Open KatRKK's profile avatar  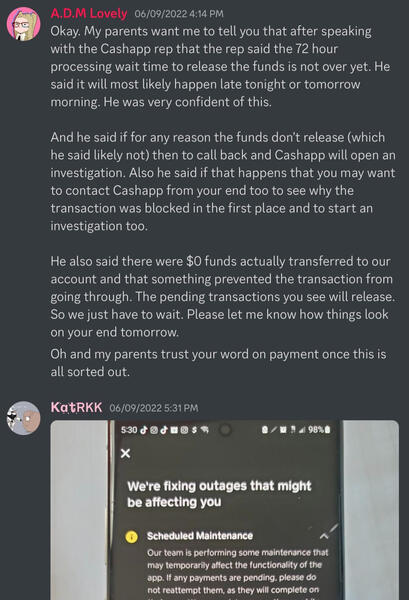(24, 418)
